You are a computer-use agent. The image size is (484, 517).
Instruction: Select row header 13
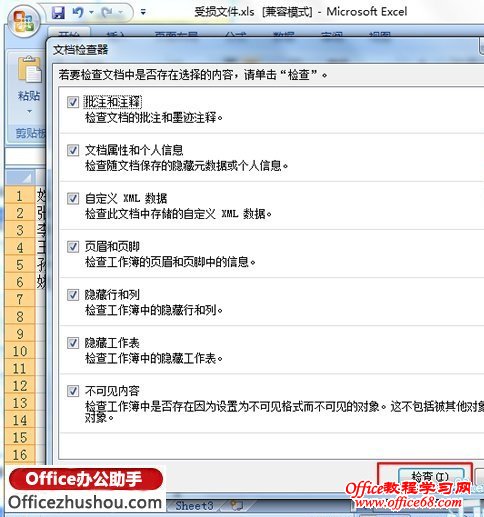(x=20, y=403)
